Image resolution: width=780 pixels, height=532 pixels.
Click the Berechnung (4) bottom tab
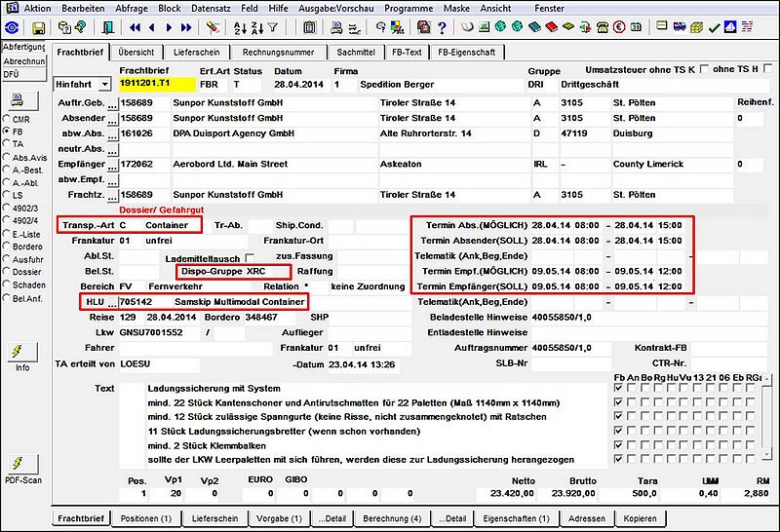point(392,518)
